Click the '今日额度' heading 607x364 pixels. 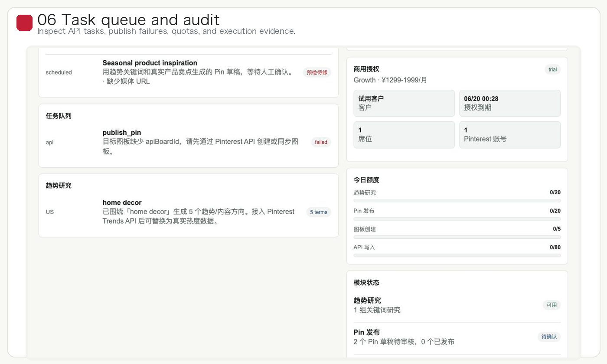pos(366,180)
